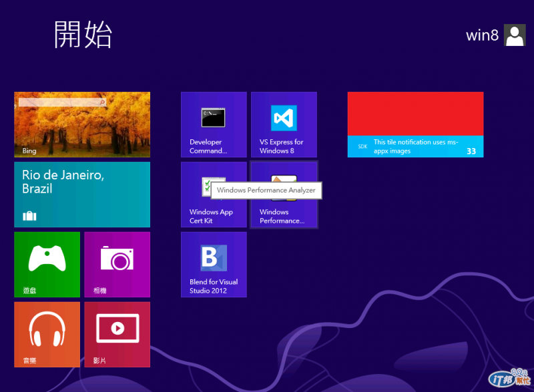Image resolution: width=534 pixels, height=392 pixels.
Task: Launch Blend for Visual Studio 2012 tile
Action: (214, 265)
